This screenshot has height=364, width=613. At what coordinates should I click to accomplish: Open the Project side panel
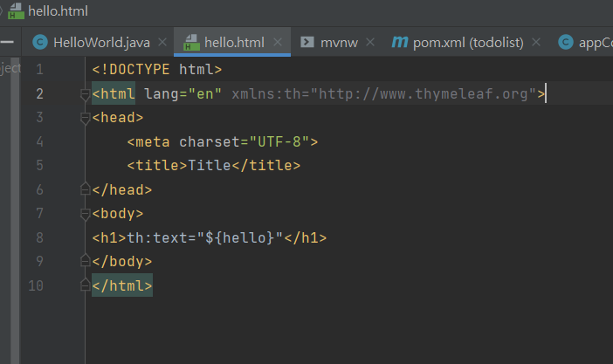coord(9,69)
